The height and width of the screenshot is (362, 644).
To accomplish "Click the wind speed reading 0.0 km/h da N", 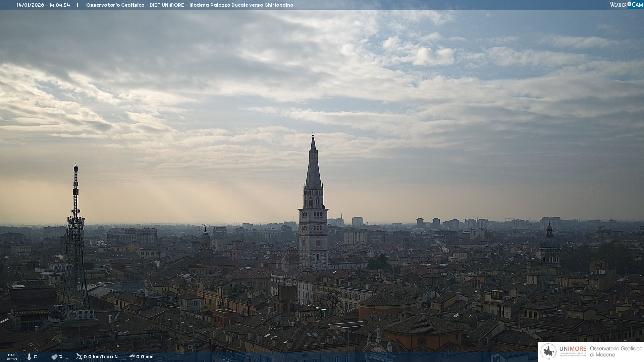I will click(x=101, y=357).
